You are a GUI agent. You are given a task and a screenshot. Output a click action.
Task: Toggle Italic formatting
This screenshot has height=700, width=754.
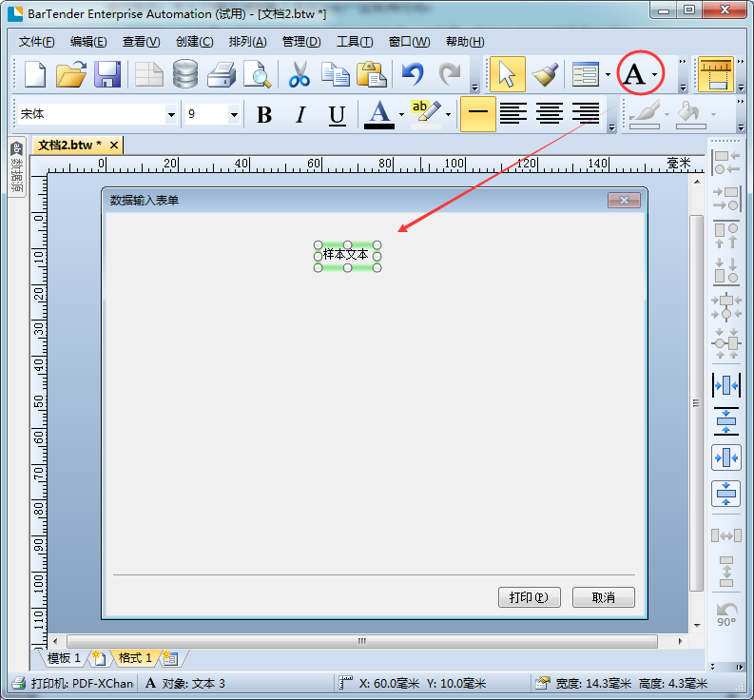coord(300,115)
